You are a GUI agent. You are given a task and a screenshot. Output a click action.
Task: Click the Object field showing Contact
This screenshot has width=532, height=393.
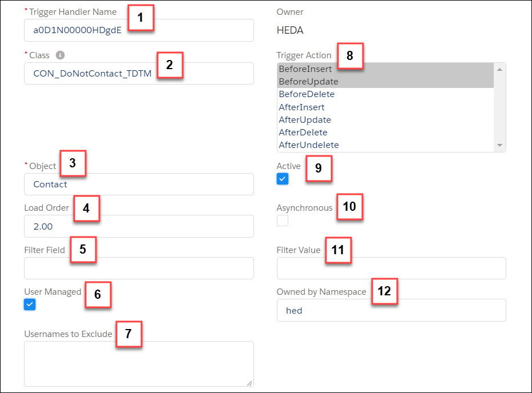(x=139, y=184)
